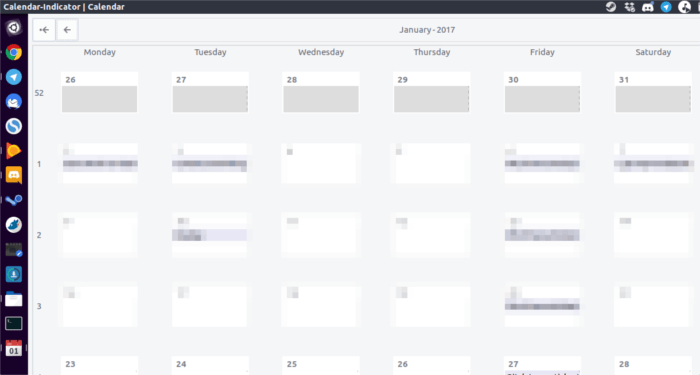Select the day cell for December 27
Image resolution: width=700 pixels, height=375 pixels.
point(210,92)
